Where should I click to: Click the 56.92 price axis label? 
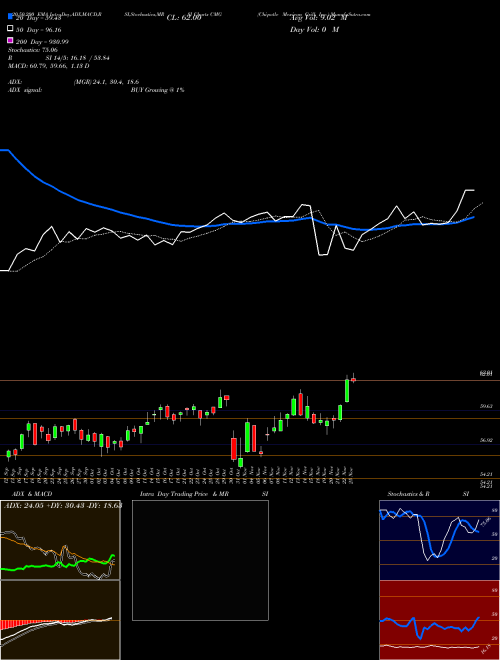pyautogui.click(x=487, y=440)
